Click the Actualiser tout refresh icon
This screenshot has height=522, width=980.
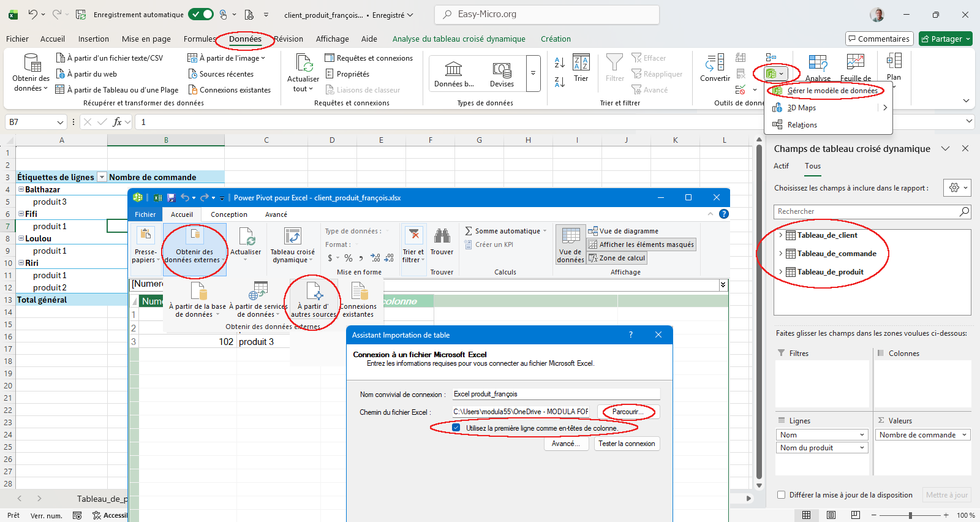tap(303, 63)
